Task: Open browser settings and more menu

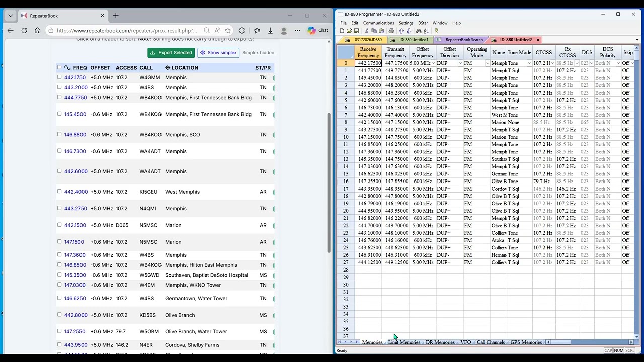Action: 297,30
